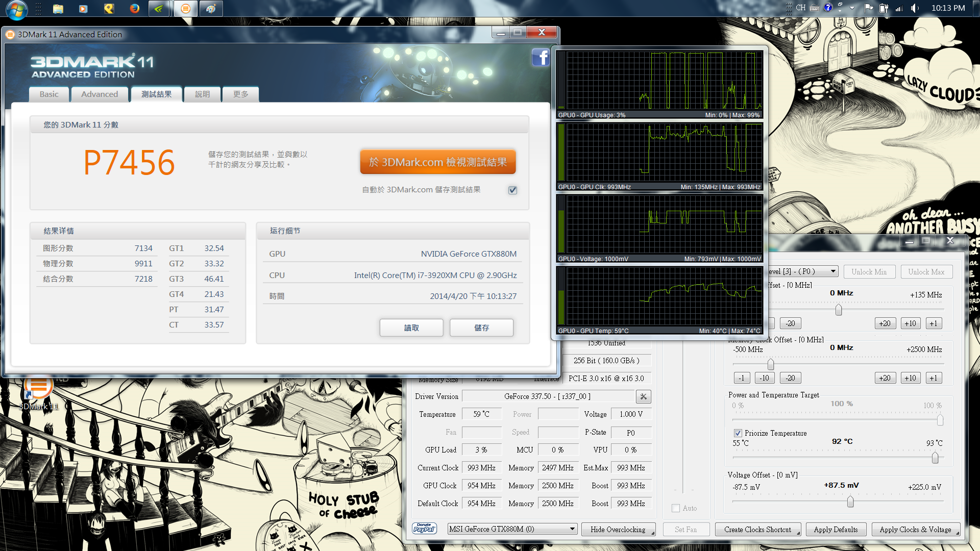Open the yellow pinned taskbar app
Screen dimensions: 980x551
tap(109, 9)
